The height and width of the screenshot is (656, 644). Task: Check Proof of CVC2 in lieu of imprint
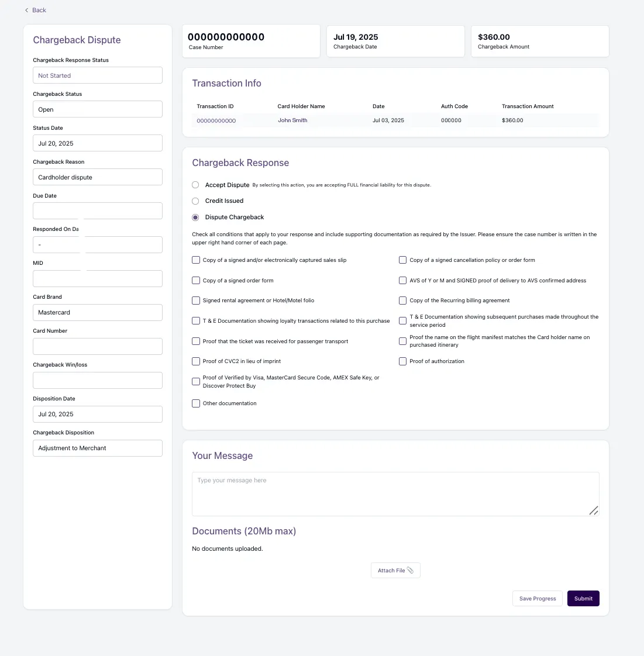196,361
